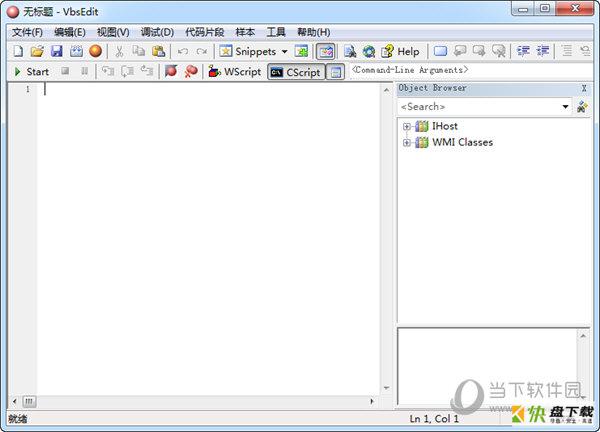Open the 代码片段 menu
The image size is (600, 432).
coord(205,33)
